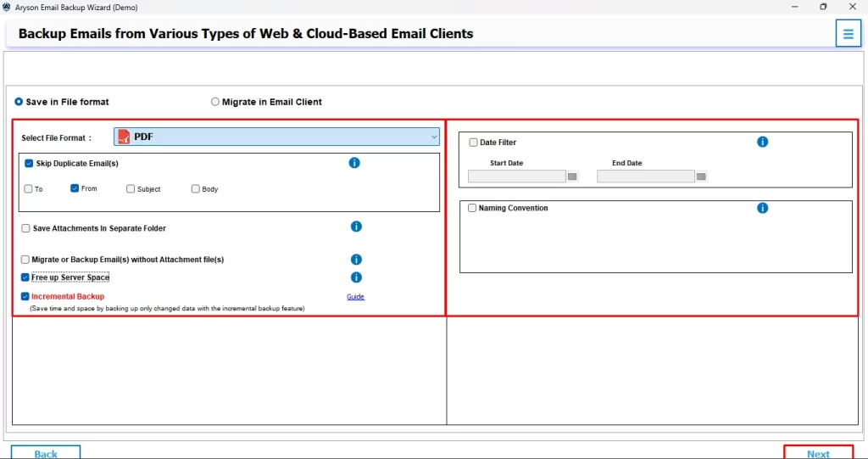Click info icon beside Migrate or Backup without Attachment

click(x=356, y=260)
